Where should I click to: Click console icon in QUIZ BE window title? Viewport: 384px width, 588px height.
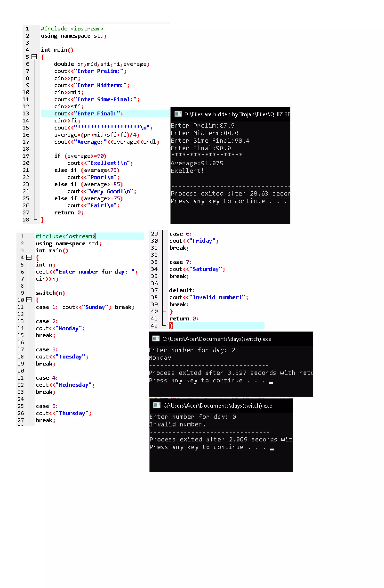tap(178, 114)
